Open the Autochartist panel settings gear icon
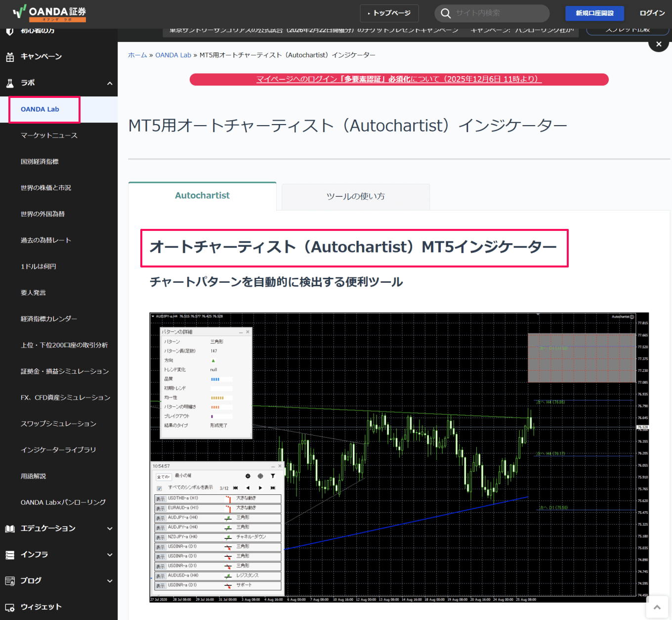 [248, 476]
